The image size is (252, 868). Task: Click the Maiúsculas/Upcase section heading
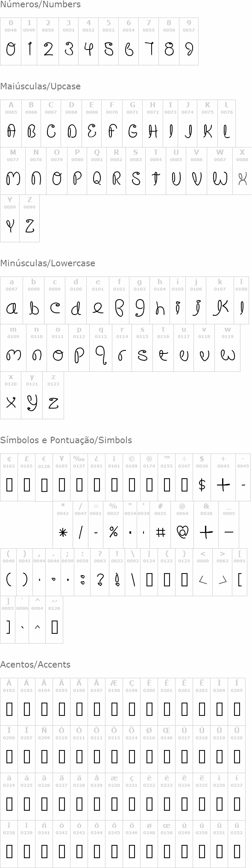point(41,86)
